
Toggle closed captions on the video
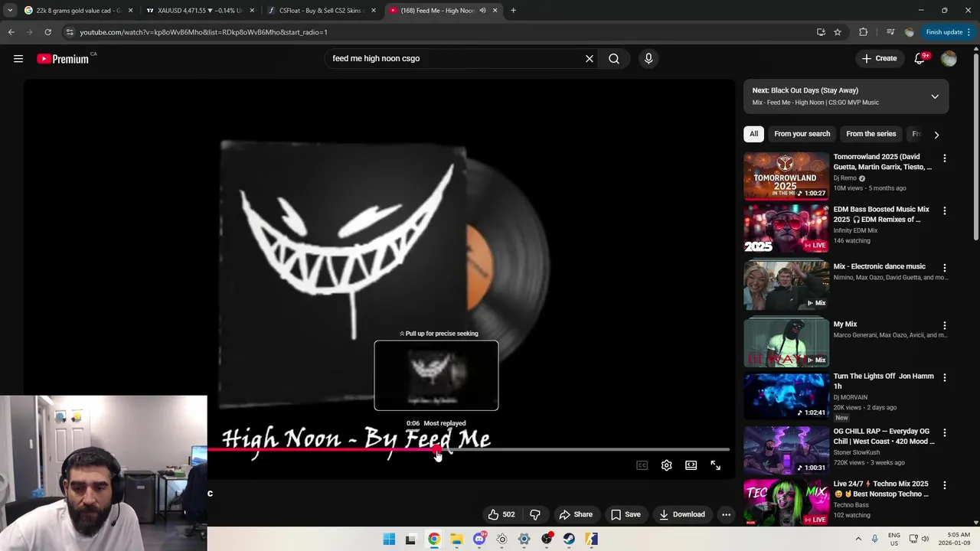point(642,465)
